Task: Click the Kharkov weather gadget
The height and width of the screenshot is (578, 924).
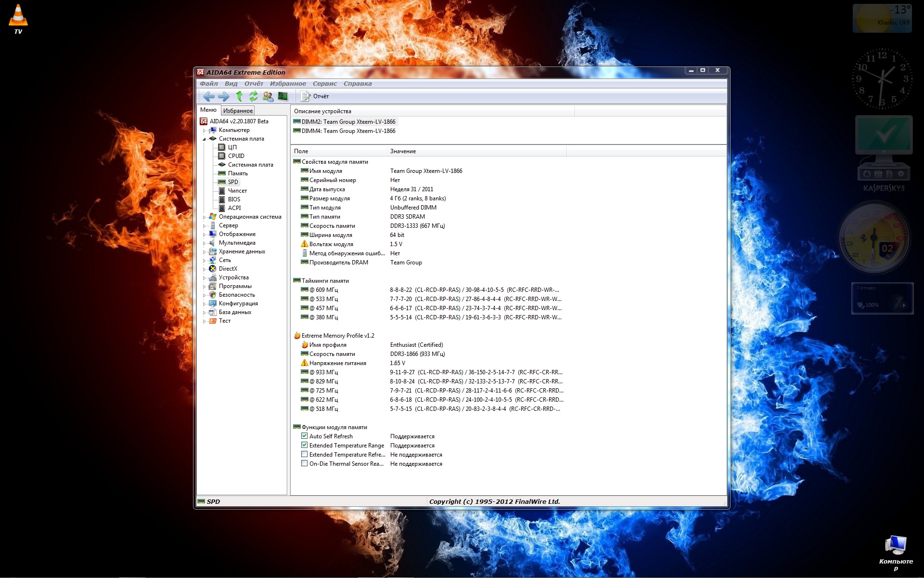Action: point(882,18)
